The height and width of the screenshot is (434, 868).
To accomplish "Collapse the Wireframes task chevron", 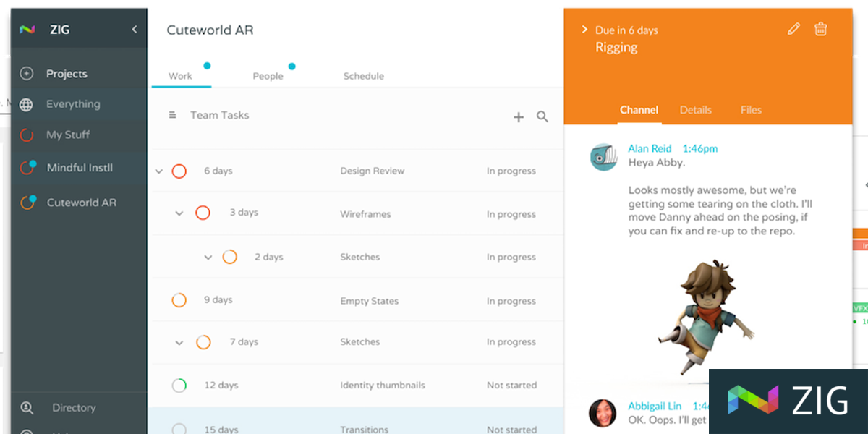I will 179,213.
